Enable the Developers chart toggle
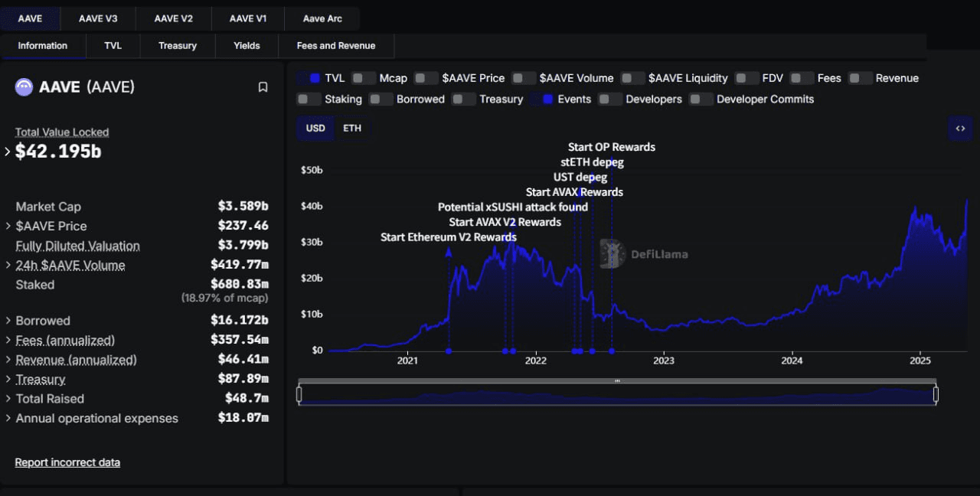The width and height of the screenshot is (980, 496). 610,99
